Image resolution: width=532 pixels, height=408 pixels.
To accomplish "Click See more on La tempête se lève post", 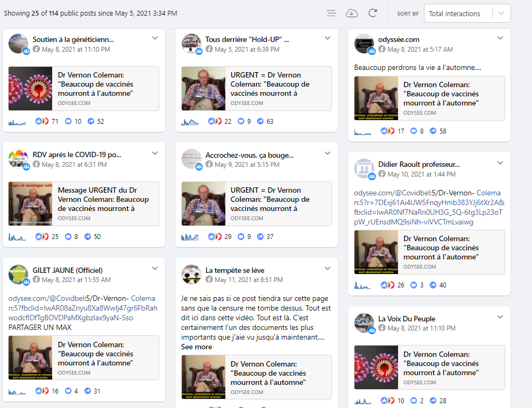I will click(x=196, y=347).
